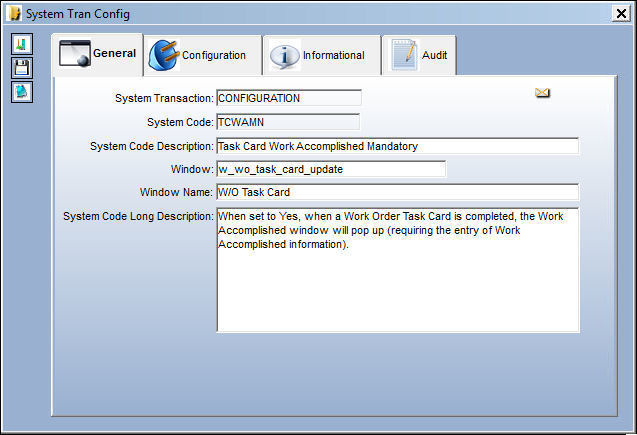Click the floppy disk save icon
637x435 pixels.
22,68
